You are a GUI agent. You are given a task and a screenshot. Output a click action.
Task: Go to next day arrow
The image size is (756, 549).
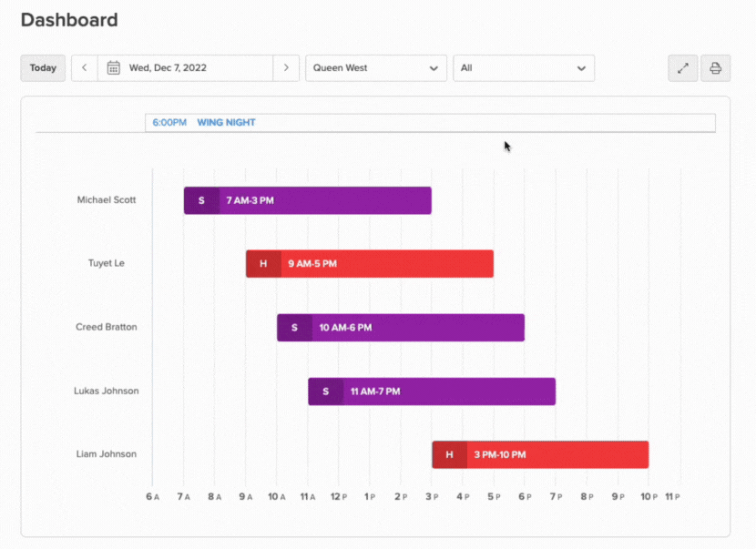(x=286, y=68)
